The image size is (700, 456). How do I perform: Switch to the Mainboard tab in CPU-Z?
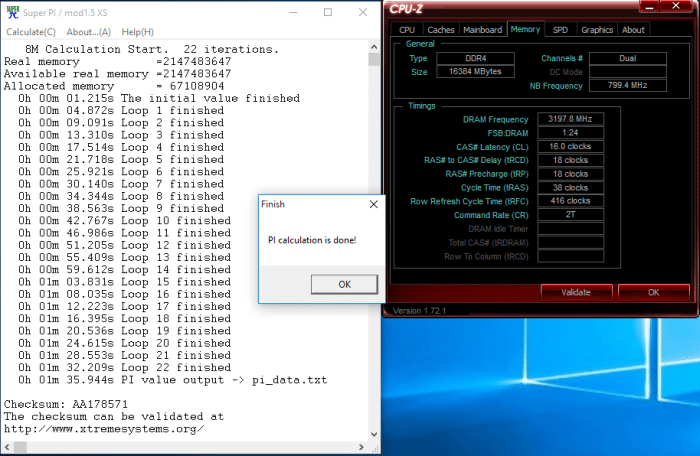pyautogui.click(x=483, y=30)
